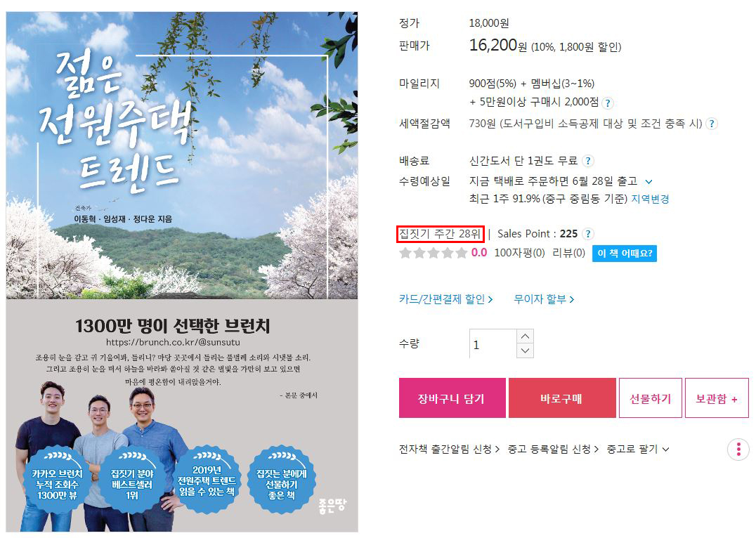Open 카드/간편결제 할인 details
Image resolution: width=756 pixels, height=538 pixels.
(x=446, y=299)
